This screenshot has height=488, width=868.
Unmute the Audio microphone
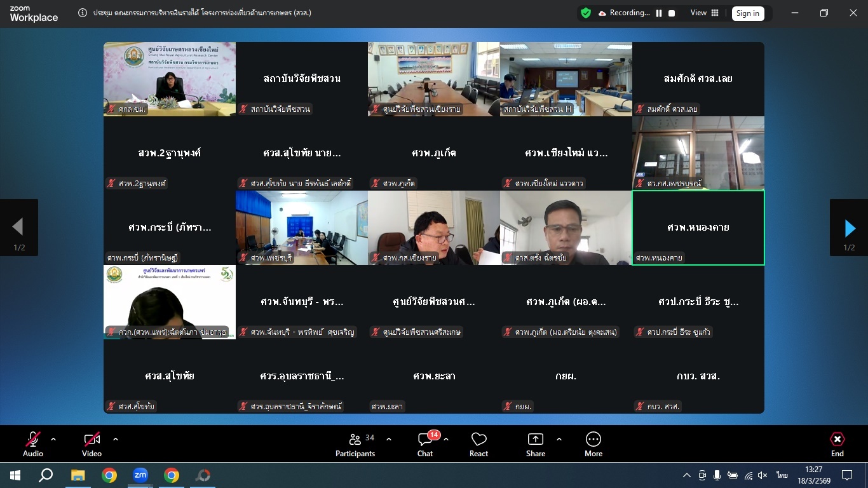[x=33, y=440]
